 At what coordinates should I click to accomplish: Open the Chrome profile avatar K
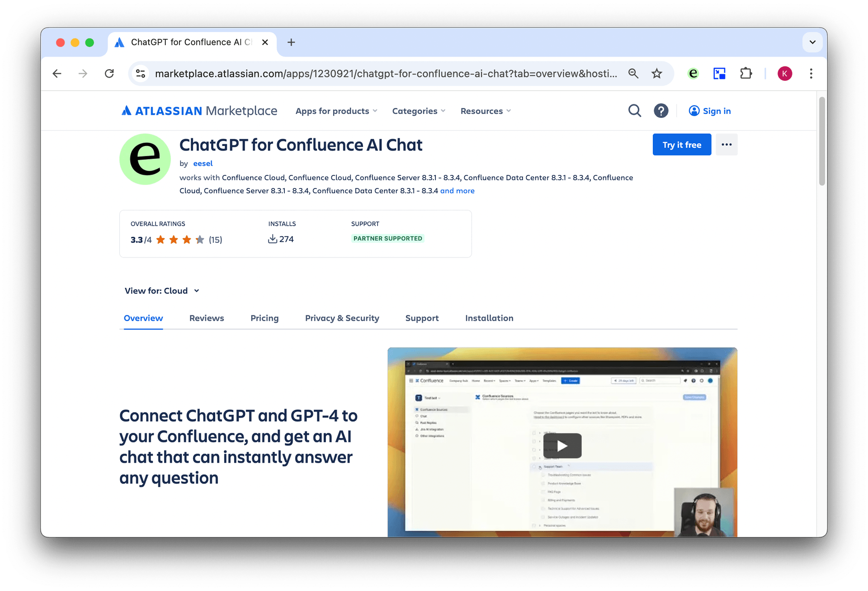[785, 74]
